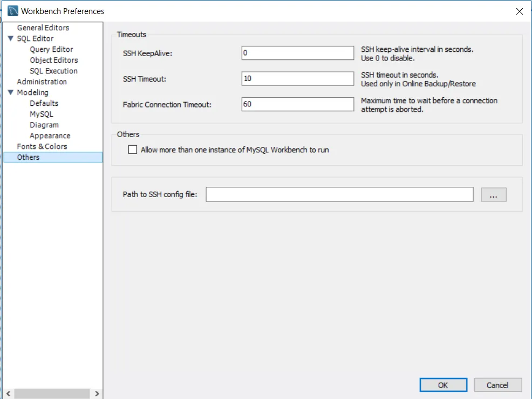Open Query Editor preferences
This screenshot has width=532, height=399.
pos(52,49)
